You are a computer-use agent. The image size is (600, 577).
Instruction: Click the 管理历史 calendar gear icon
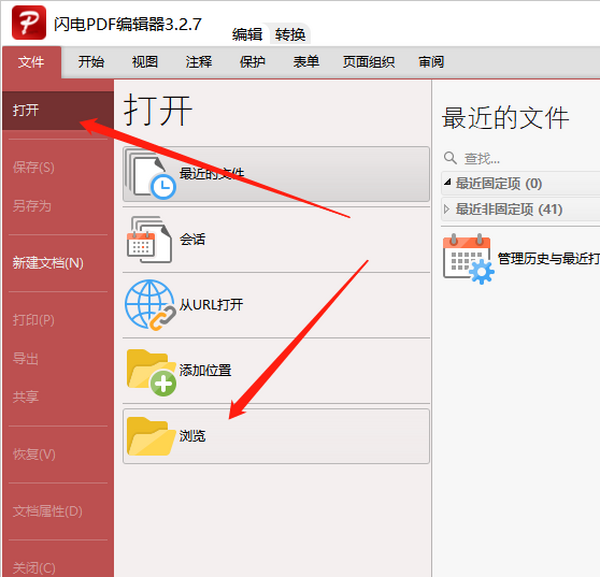click(x=468, y=259)
